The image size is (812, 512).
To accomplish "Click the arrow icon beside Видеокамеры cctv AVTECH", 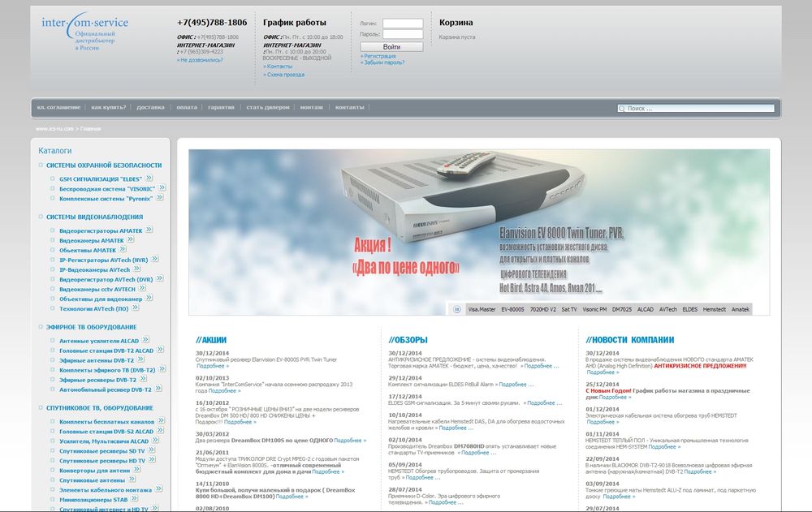I will click(x=142, y=288).
